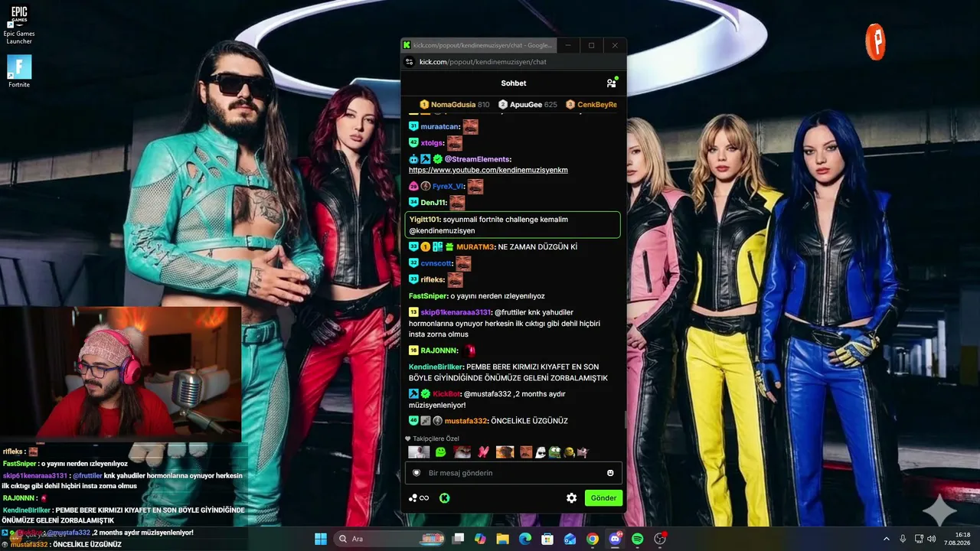Click the 'Takipçilere Özel' emote label

(x=436, y=439)
